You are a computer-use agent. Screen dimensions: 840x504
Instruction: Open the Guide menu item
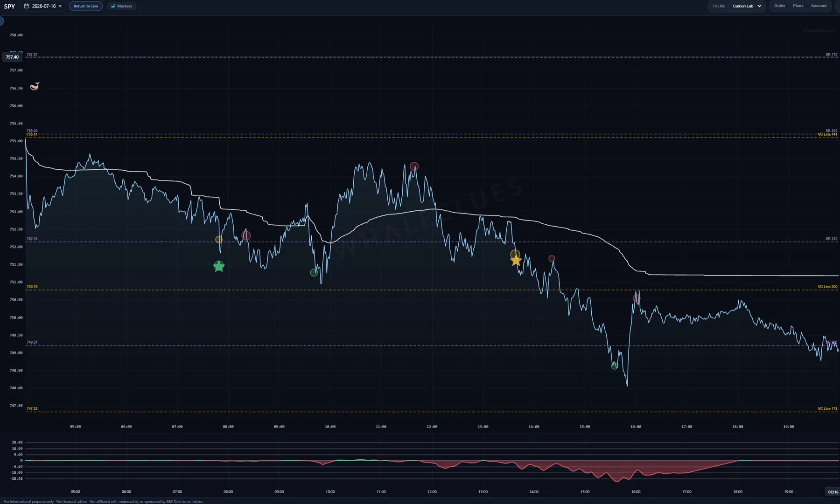[780, 6]
